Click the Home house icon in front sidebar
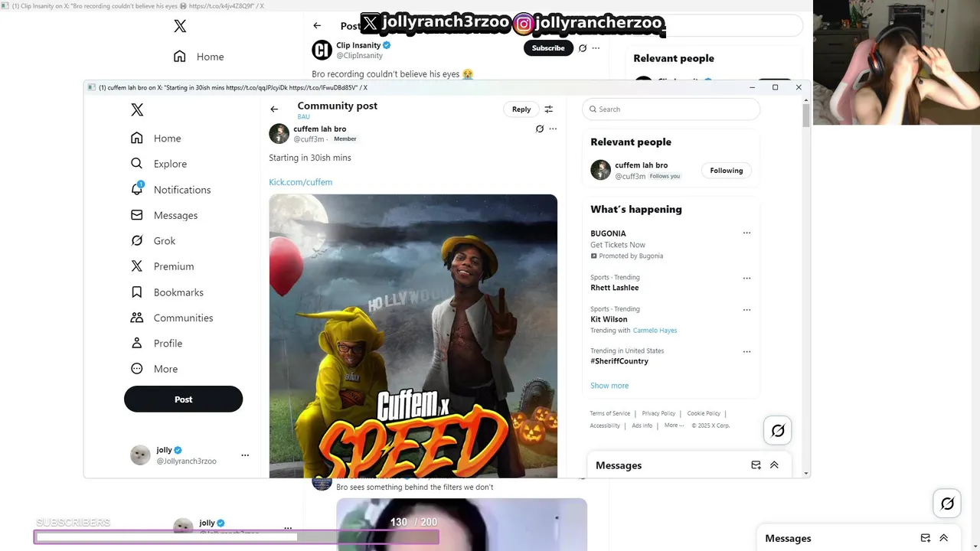Screen dimensions: 980x551 pyautogui.click(x=137, y=138)
